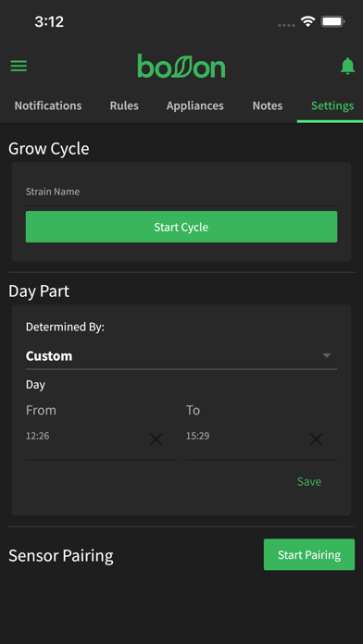Open the Appliances tab
Screen dimensions: 363x644
[194, 105]
